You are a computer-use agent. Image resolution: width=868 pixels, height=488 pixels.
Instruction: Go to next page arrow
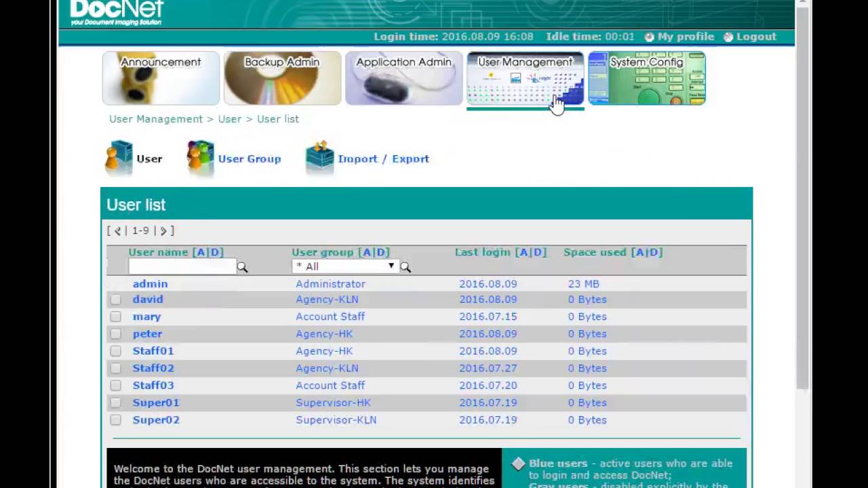pos(163,231)
